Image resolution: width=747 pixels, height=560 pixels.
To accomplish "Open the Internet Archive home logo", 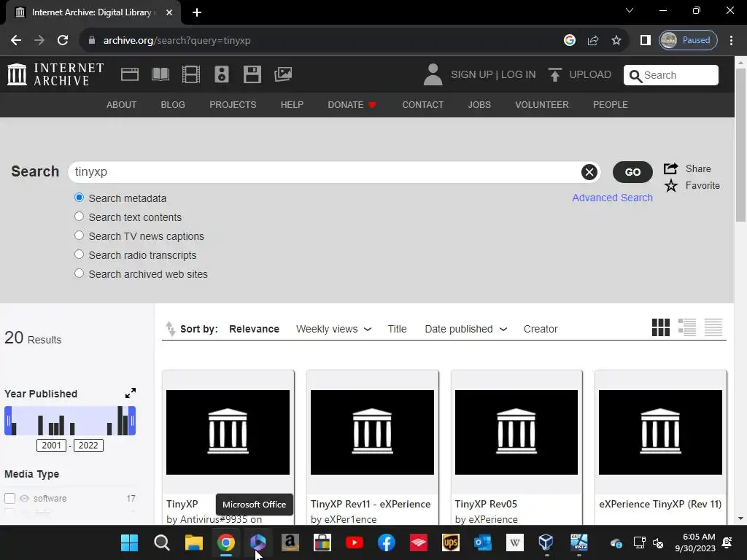I will pyautogui.click(x=55, y=74).
